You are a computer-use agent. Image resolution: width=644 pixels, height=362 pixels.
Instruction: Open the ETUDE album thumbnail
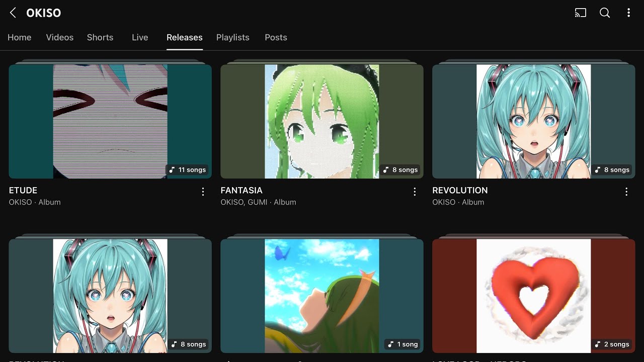click(x=110, y=121)
